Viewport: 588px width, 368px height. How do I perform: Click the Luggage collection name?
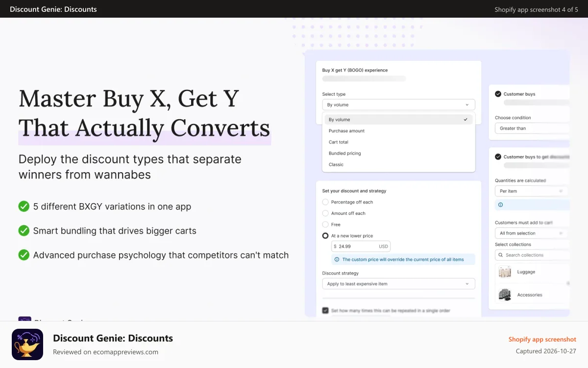[x=526, y=272]
